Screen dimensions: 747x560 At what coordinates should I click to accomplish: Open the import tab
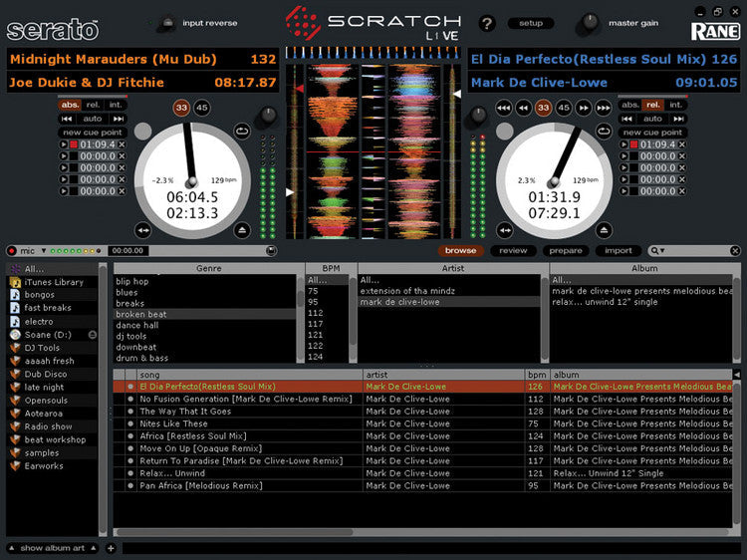(618, 251)
